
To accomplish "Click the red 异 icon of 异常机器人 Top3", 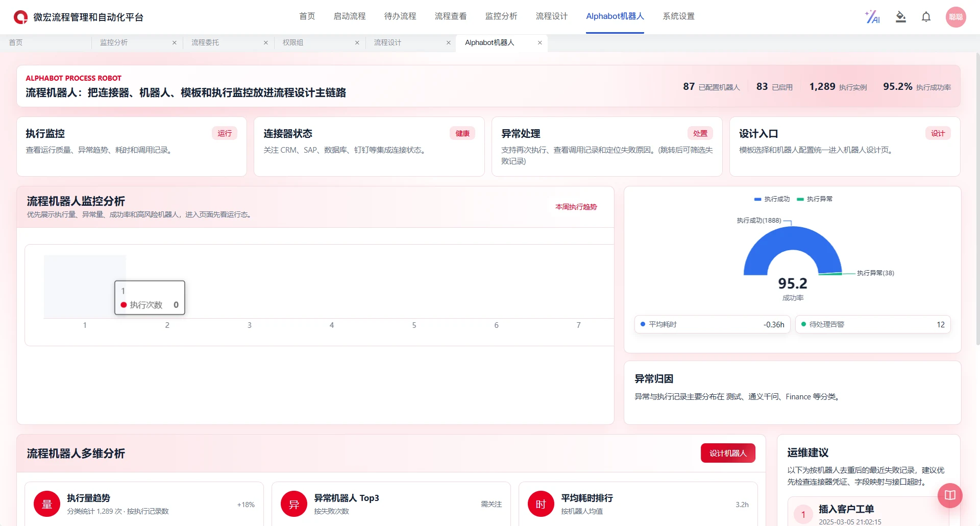I will click(x=294, y=504).
